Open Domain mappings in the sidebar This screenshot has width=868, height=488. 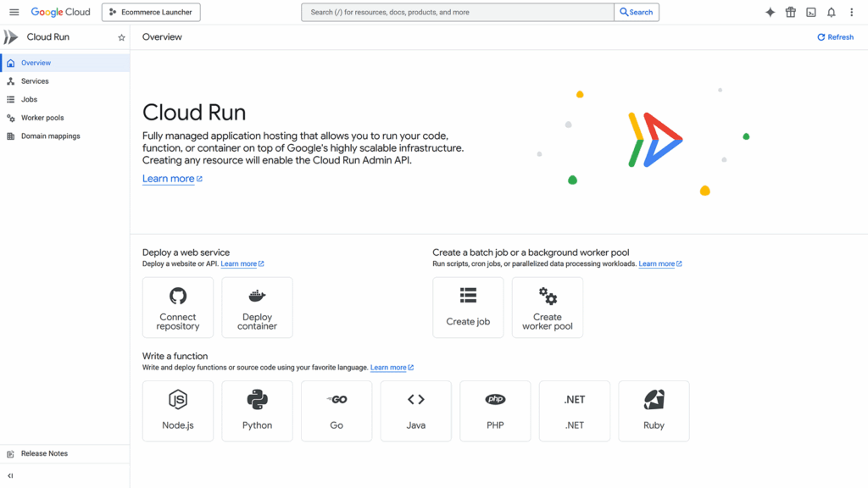click(x=65, y=136)
